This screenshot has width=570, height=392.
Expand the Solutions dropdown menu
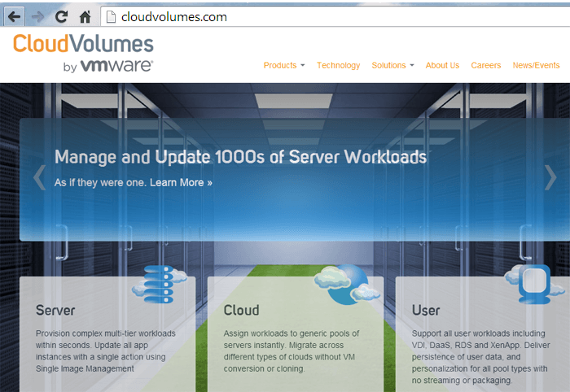[392, 65]
